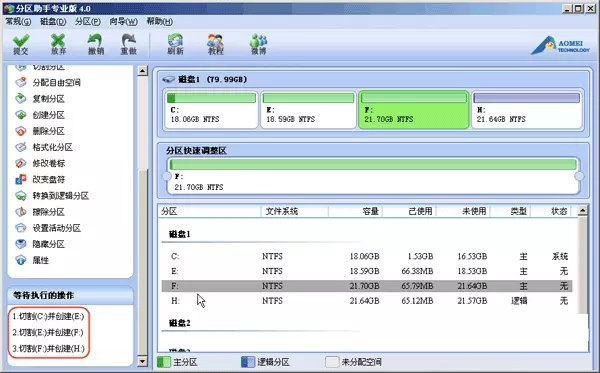This screenshot has height=373, width=600.
Task: Click the left resize handle of F: slider
Action: click(x=166, y=176)
